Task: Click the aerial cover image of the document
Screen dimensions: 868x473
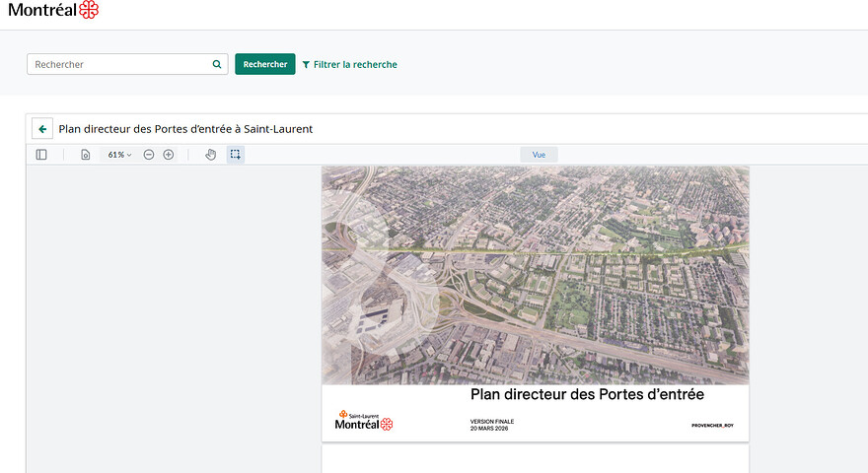Action: point(536,275)
